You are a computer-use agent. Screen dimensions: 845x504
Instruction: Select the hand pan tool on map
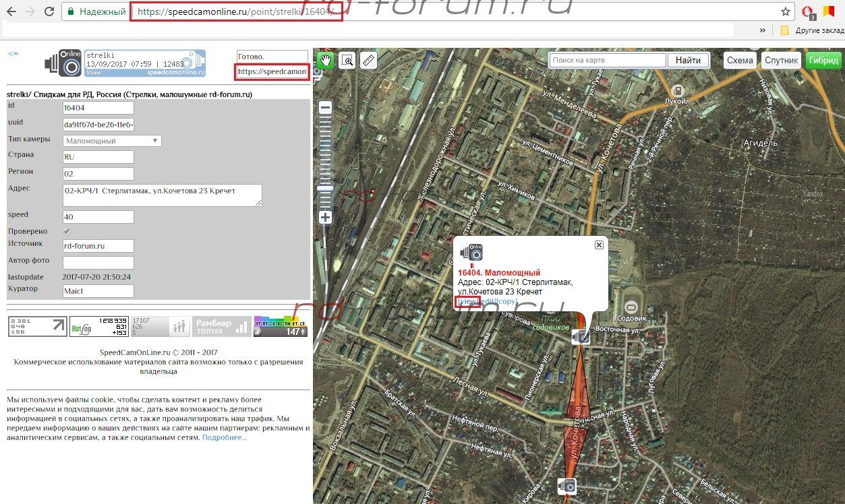point(326,61)
